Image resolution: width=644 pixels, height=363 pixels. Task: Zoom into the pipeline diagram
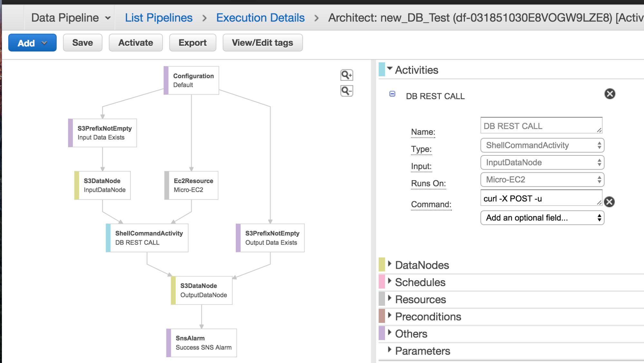coord(346,75)
